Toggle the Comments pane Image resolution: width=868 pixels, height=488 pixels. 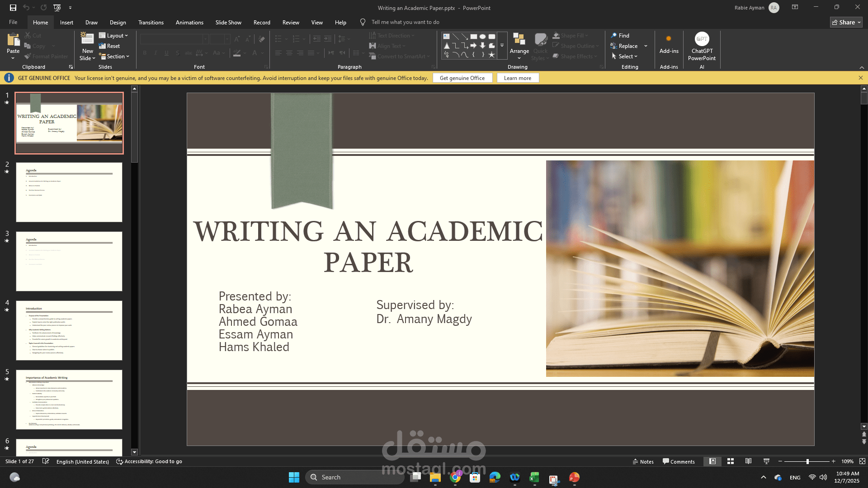[679, 461]
